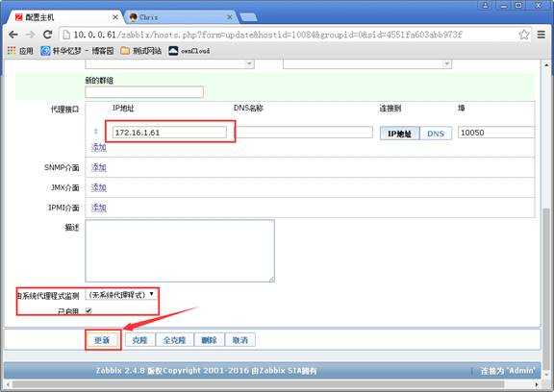Click 添加 for IPMI介面
Image resolution: width=554 pixels, height=392 pixels.
[x=98, y=208]
